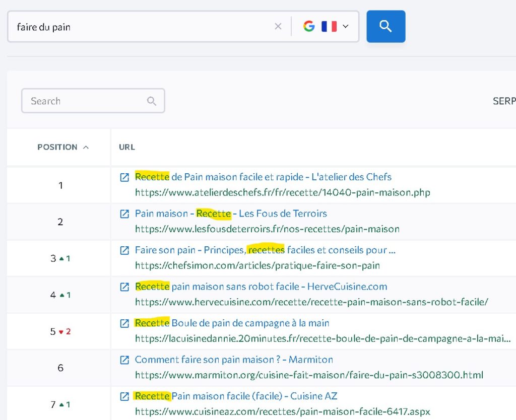Open external link icon for HerveCuisine result
Screen dimensions: 516x420
click(x=124, y=287)
